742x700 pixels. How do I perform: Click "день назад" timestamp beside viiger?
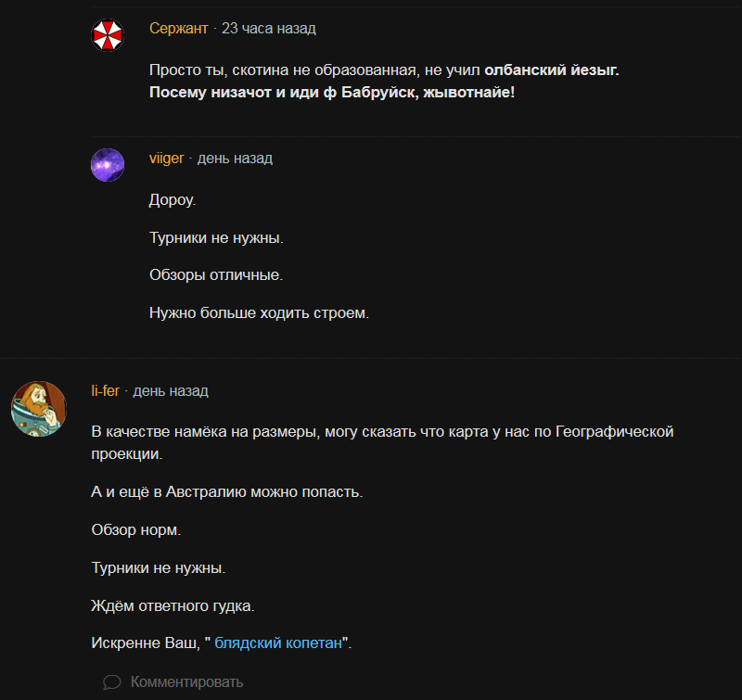(x=235, y=159)
